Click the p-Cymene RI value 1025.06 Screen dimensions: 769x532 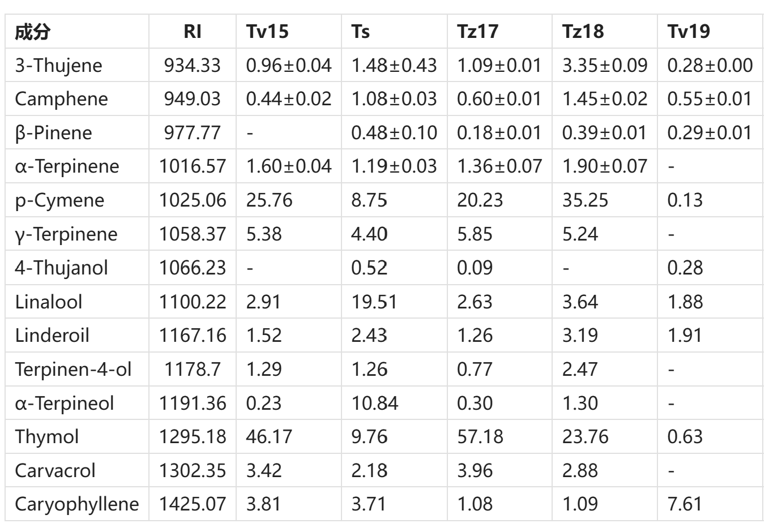tap(193, 200)
